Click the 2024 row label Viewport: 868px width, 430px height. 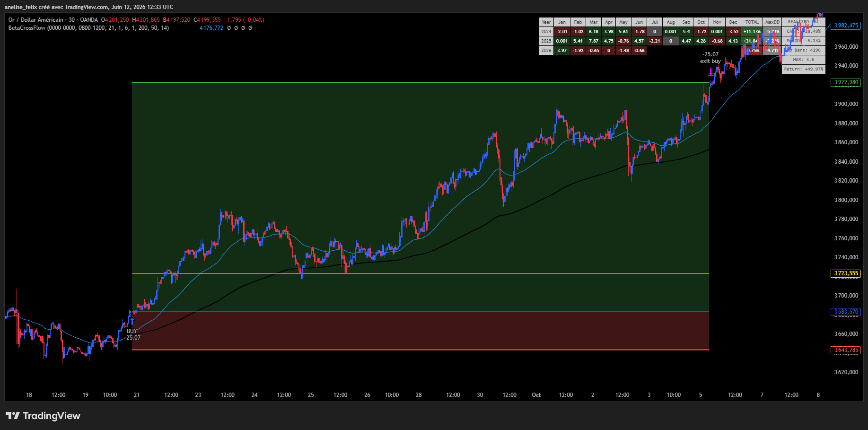[546, 32]
